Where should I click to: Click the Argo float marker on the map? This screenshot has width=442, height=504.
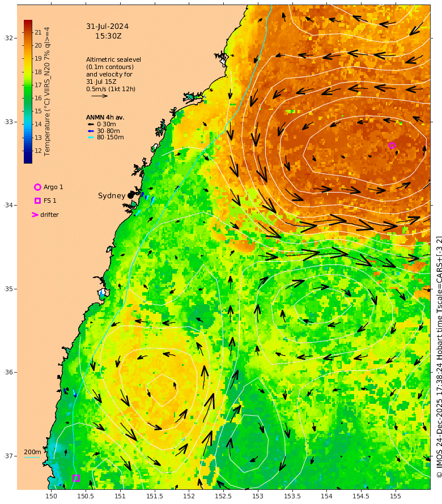[x=392, y=146]
